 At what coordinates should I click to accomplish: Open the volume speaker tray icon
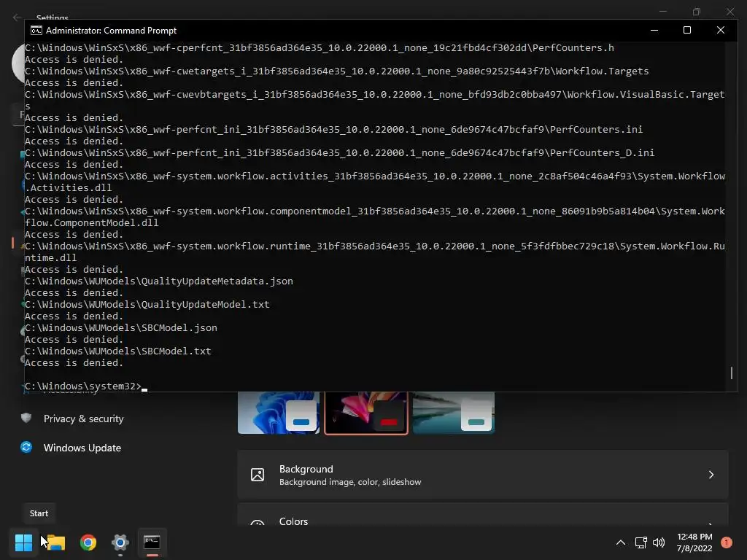(x=659, y=542)
